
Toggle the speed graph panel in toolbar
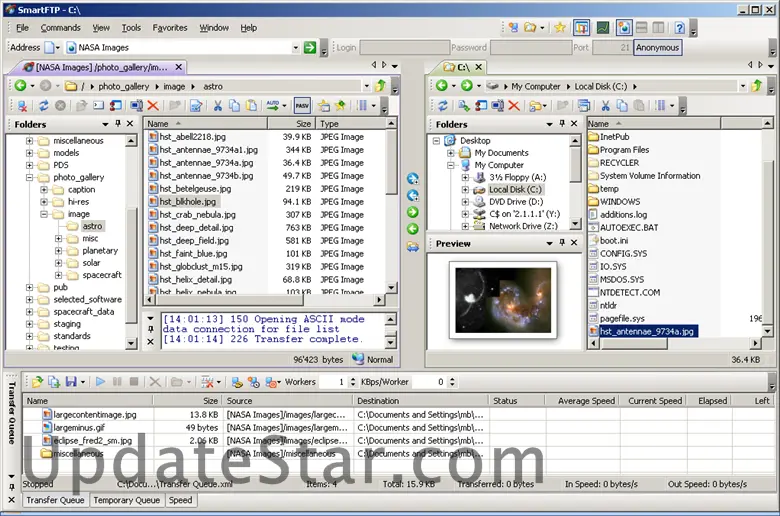coord(603,28)
